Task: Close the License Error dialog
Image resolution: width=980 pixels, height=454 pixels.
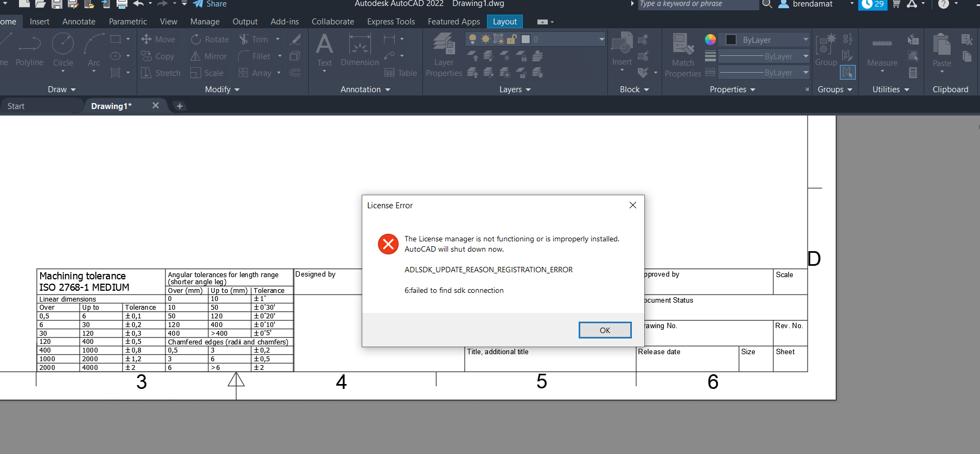Action: tap(632, 205)
